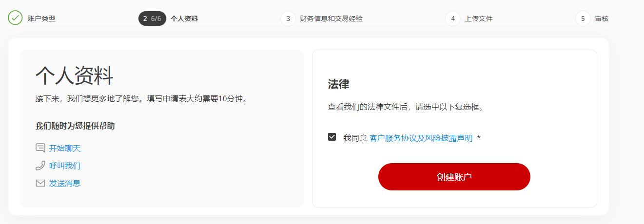
Task: Jump to the 上传文件 step
Action: click(479, 19)
